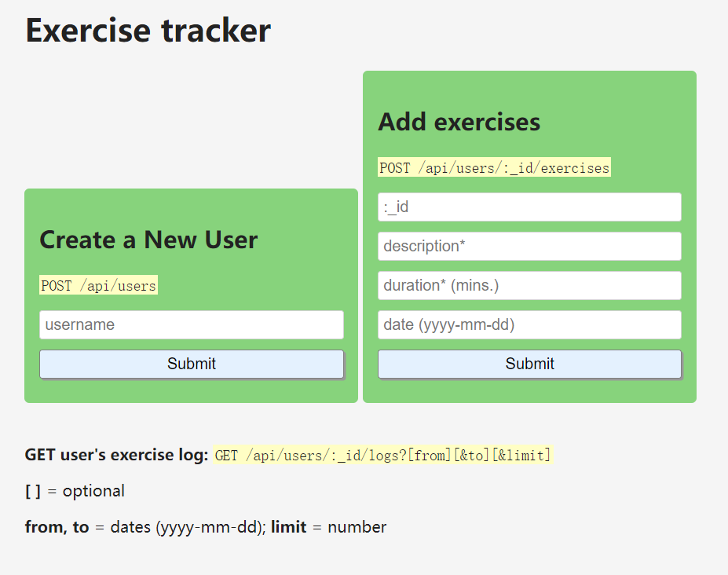The width and height of the screenshot is (728, 575).
Task: Click the "GET user's exercise log:" label
Action: click(x=116, y=455)
